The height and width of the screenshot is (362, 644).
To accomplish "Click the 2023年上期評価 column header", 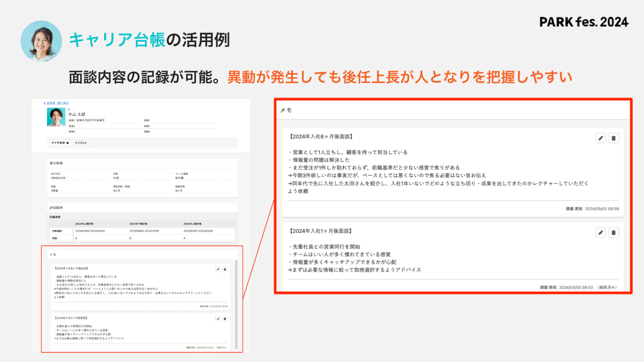I will coord(192,224).
